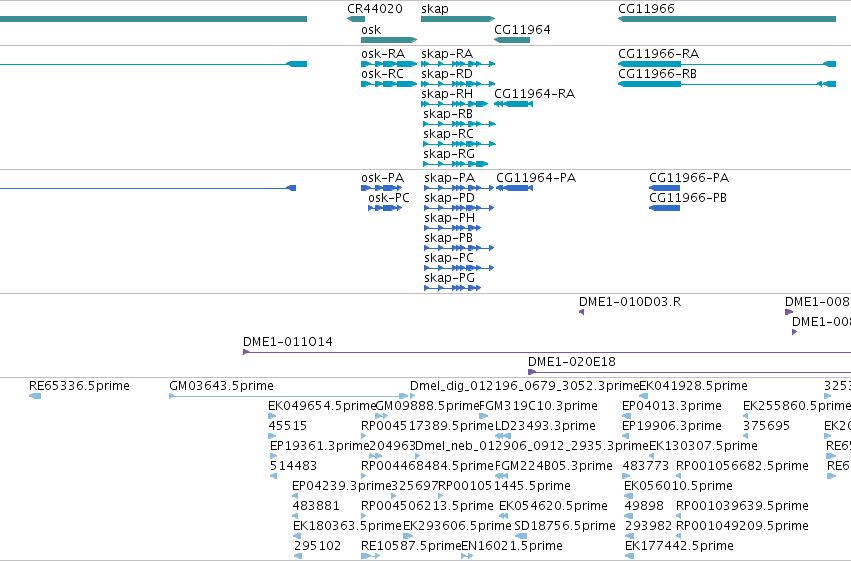Click the EK056010.5prime EST
Image resolution: width=851 pixels, height=561 pixels.
[628, 496]
